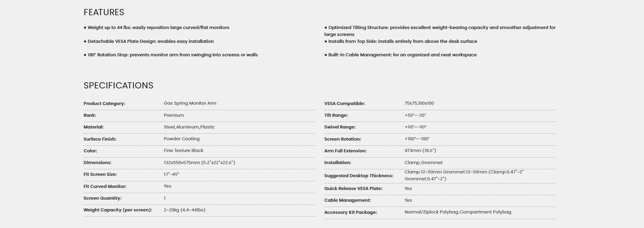
Task: Click the Built-in Cable Management feature line
Action: (x=400, y=55)
